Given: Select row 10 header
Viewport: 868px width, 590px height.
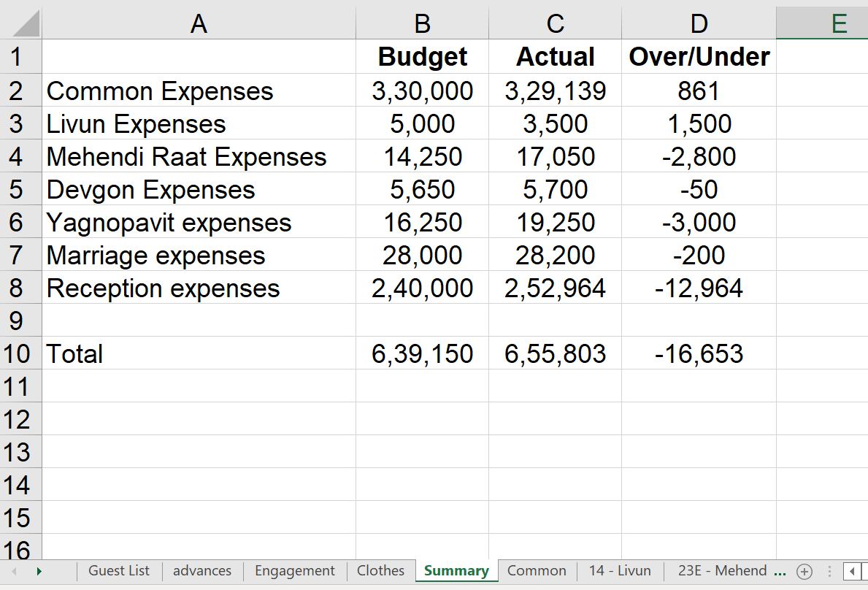Looking at the screenshot, I should [20, 353].
